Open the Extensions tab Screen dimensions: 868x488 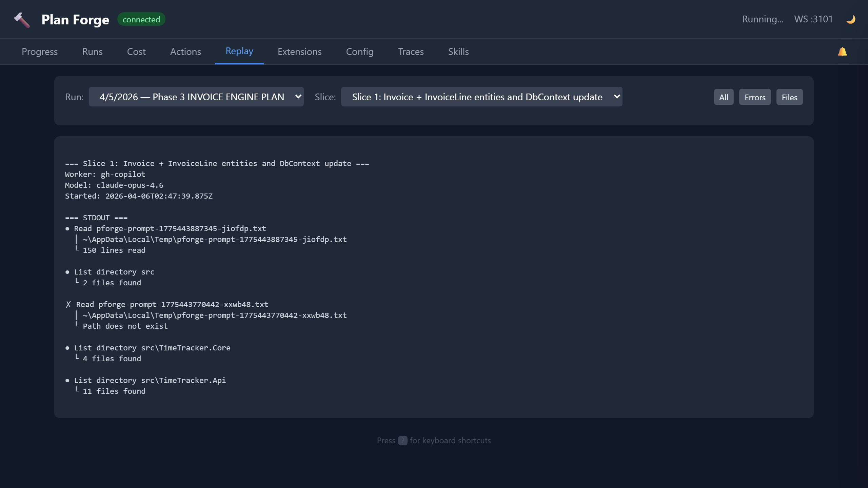click(299, 52)
